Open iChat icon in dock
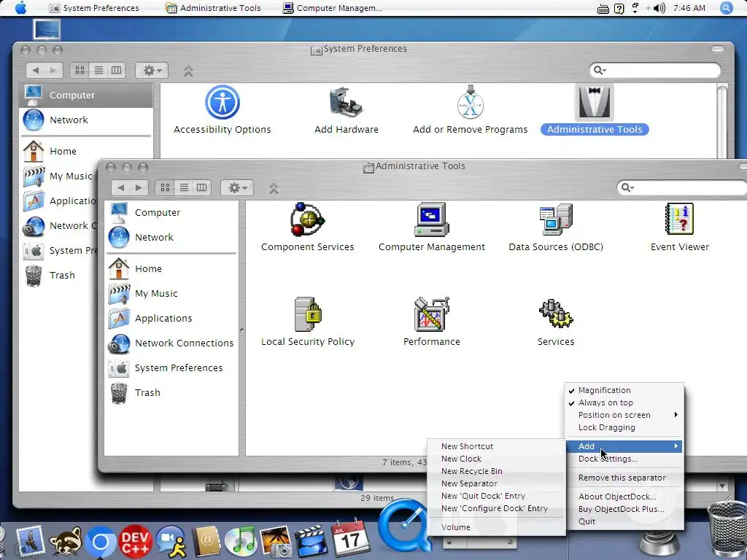Screen dimensions: 747x560 pos(171,541)
